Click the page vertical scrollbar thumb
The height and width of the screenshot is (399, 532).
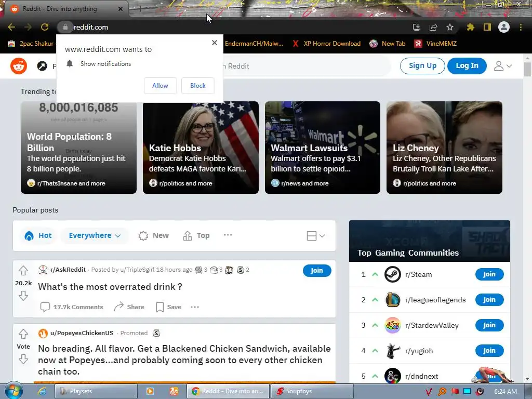pyautogui.click(x=527, y=69)
